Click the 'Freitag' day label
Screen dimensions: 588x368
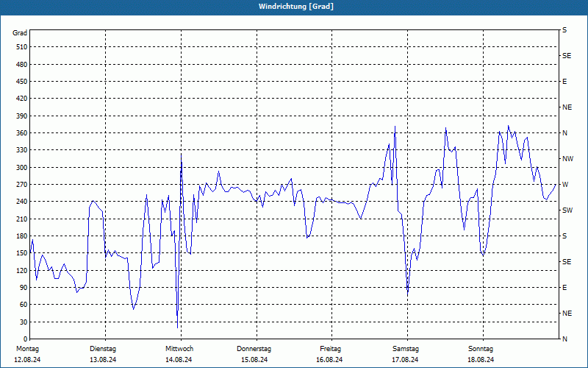click(x=330, y=349)
